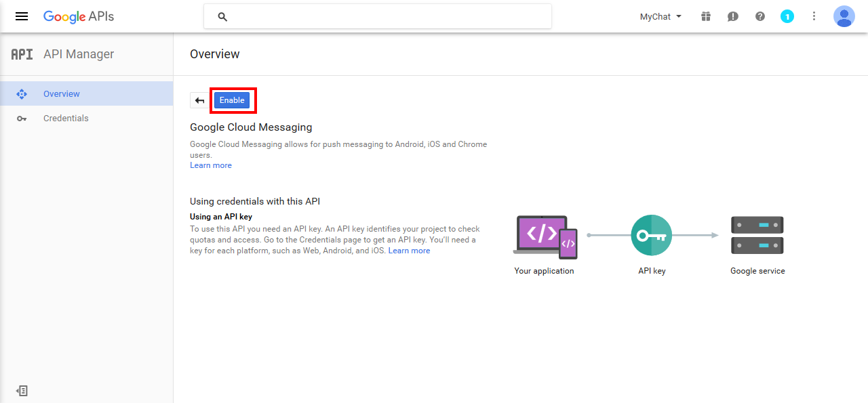Open the more options vertical dots
This screenshot has width=868, height=403.
tap(814, 16)
